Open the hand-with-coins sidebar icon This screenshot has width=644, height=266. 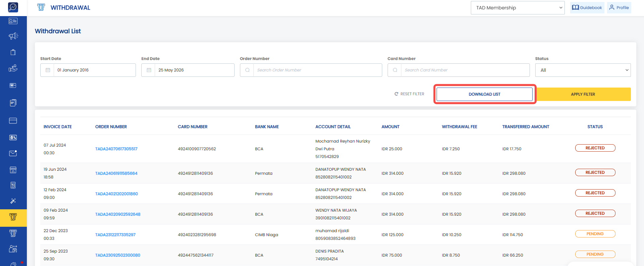pyautogui.click(x=13, y=68)
